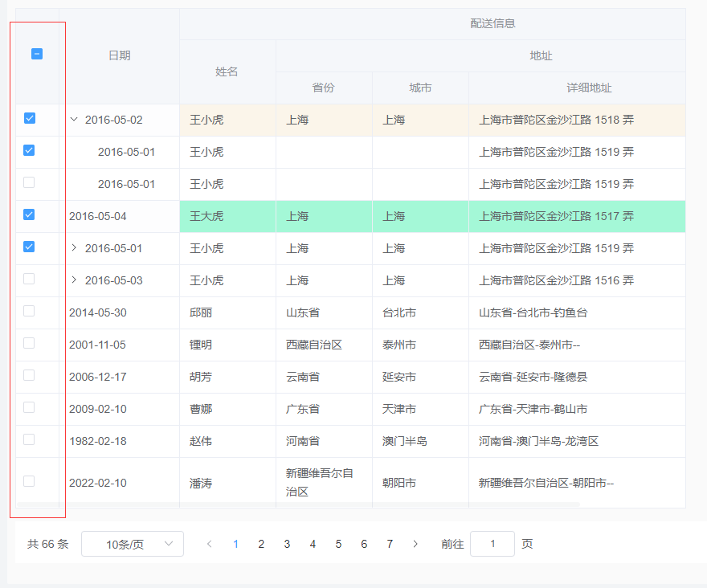
Task: Check the checkbox on the 邱丽 row
Action: point(29,312)
